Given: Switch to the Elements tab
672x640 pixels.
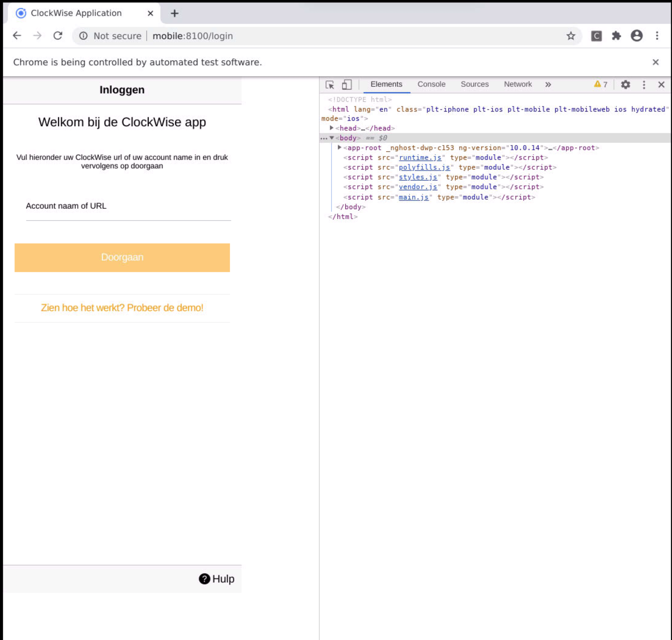Looking at the screenshot, I should coord(386,84).
